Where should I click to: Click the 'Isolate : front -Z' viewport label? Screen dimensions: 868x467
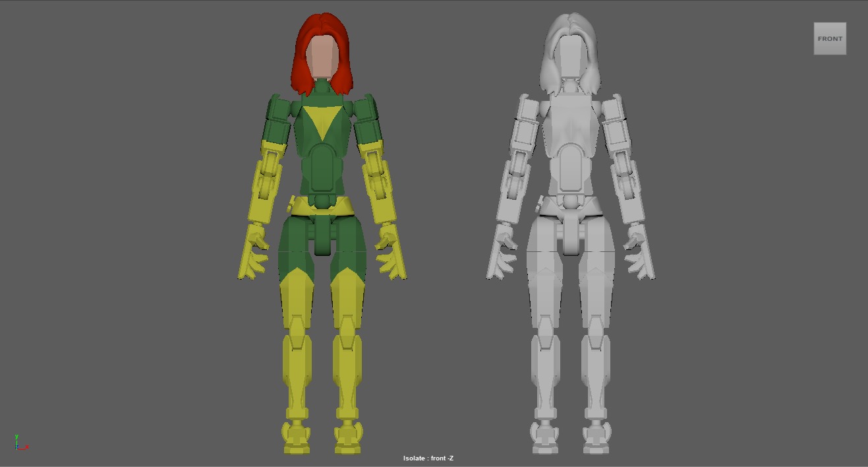[x=428, y=458]
